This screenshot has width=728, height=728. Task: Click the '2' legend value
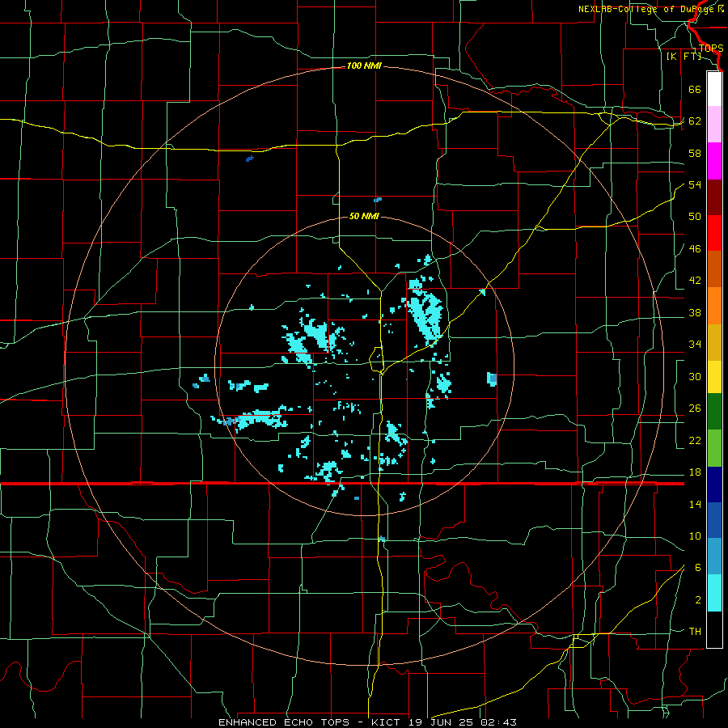(x=697, y=600)
